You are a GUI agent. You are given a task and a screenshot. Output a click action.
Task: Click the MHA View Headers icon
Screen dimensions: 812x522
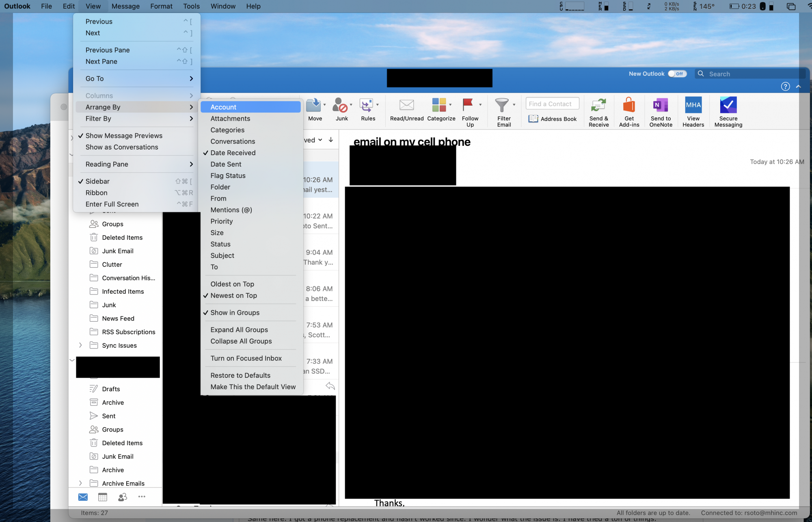point(693,106)
